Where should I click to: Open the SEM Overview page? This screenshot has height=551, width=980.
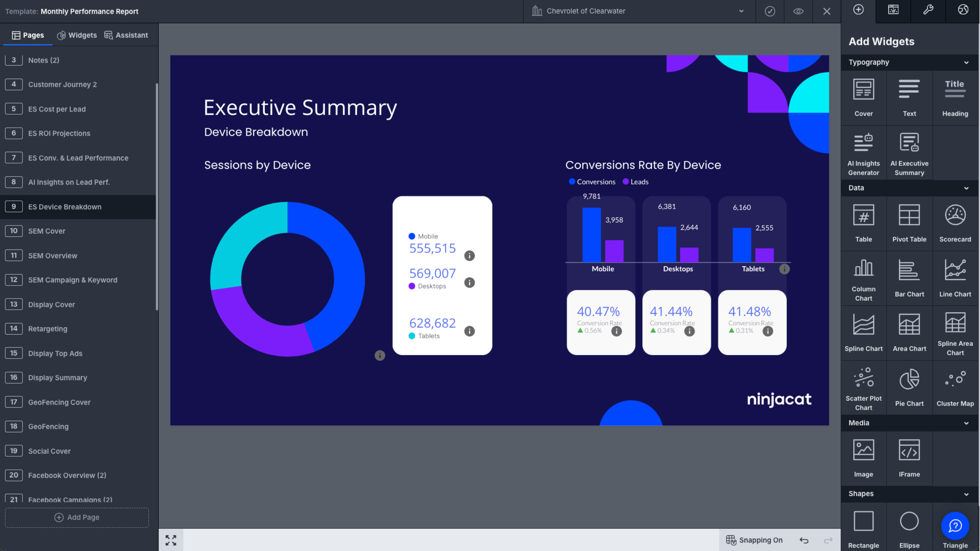click(x=52, y=256)
